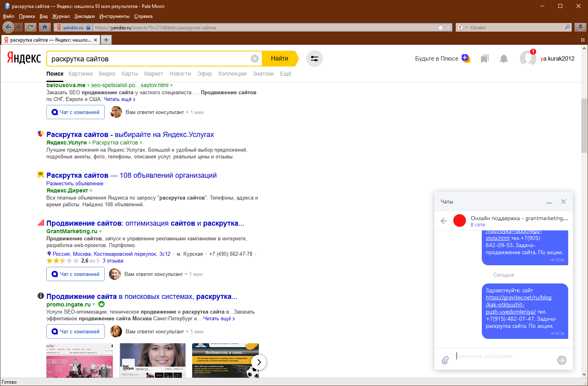588x386 pixels.
Task: Open the Ещё search categories dropdown
Action: tap(286, 74)
